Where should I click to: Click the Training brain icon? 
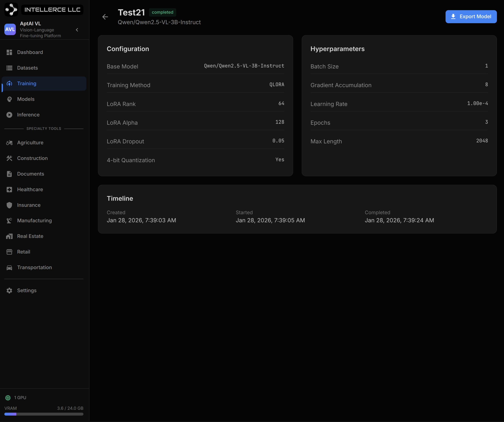click(x=9, y=83)
